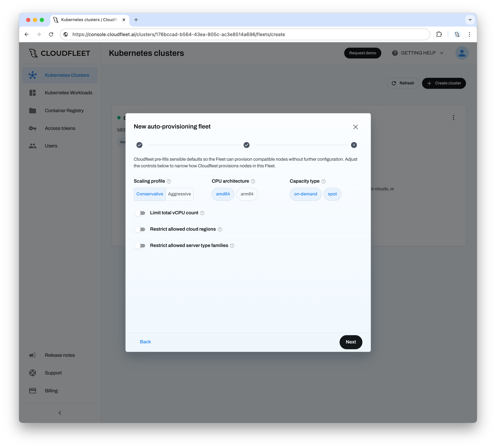Close the Kubernetes clusters browser tab

click(x=124, y=20)
